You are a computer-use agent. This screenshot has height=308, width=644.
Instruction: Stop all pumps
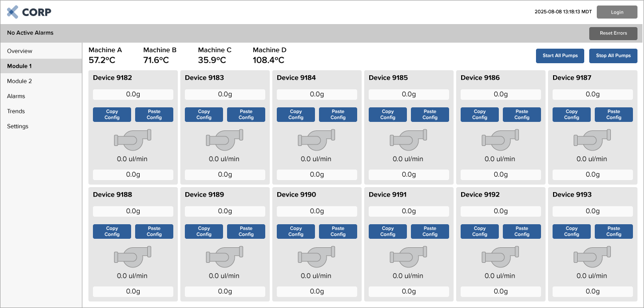point(613,56)
